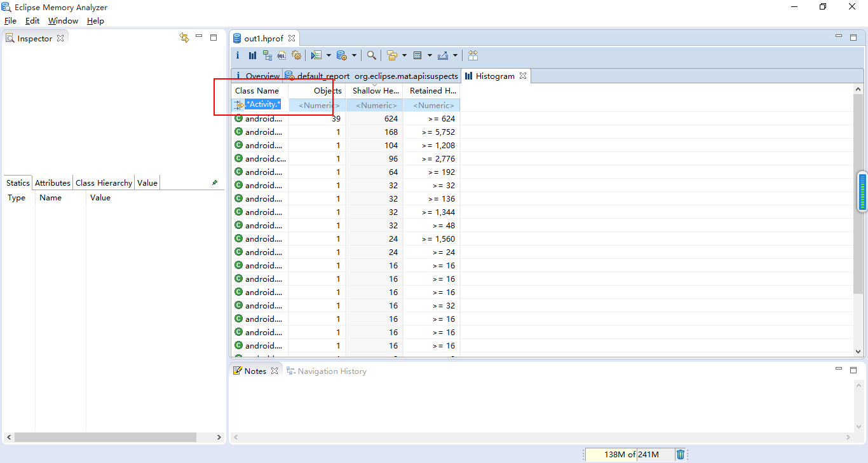The image size is (868, 463).
Task: Click the find object magnifier icon
Action: pos(372,55)
